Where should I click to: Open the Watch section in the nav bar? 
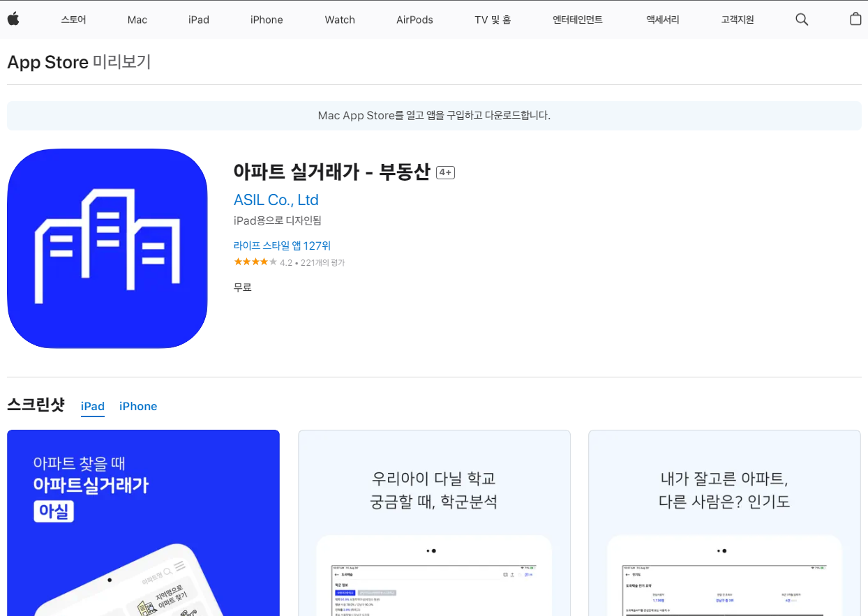(340, 20)
